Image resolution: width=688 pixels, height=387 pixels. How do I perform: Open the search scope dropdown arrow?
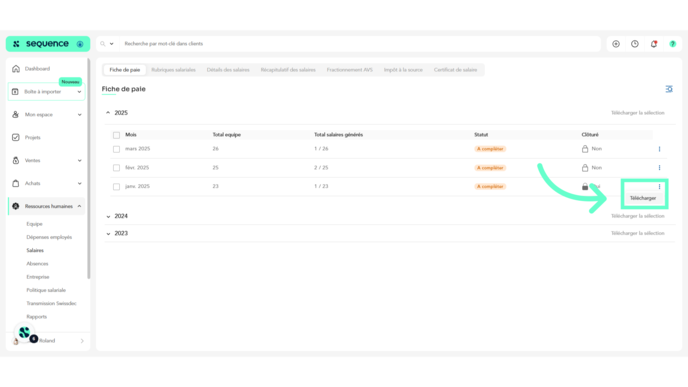[111, 44]
